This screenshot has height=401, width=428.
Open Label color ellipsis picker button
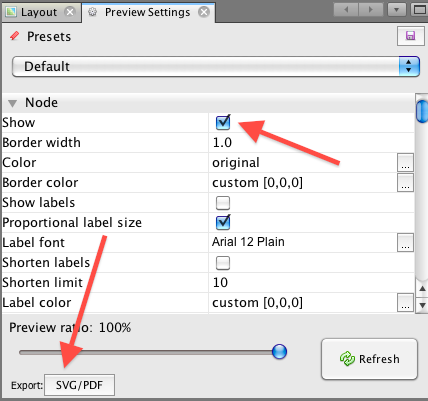pos(405,302)
